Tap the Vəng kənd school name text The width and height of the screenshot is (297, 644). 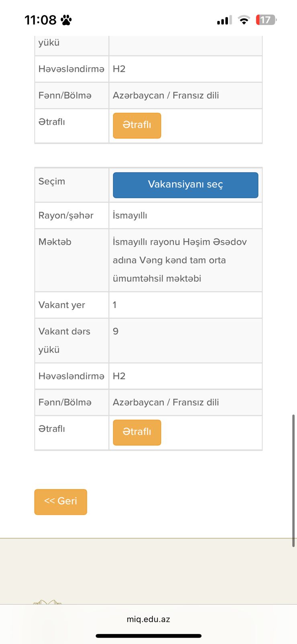click(x=180, y=260)
